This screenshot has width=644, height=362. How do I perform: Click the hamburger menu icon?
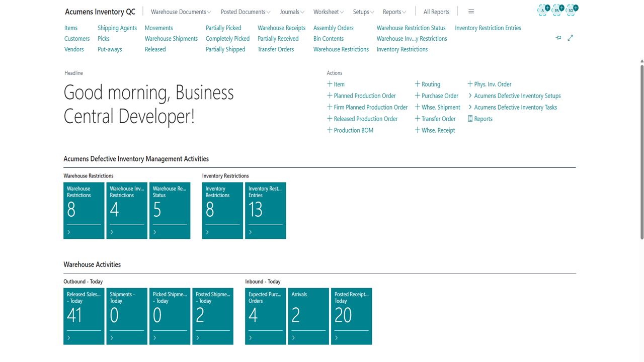[471, 12]
